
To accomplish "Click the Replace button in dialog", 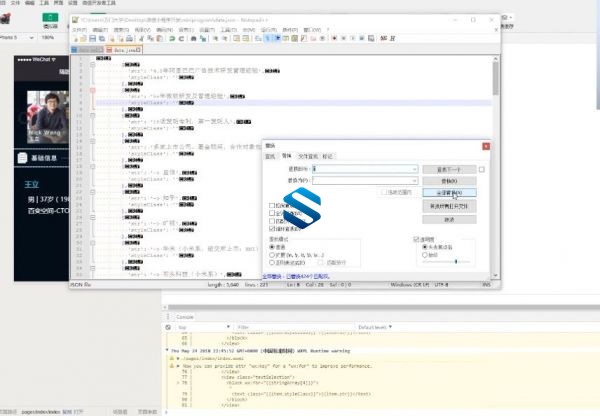I will 449,181.
